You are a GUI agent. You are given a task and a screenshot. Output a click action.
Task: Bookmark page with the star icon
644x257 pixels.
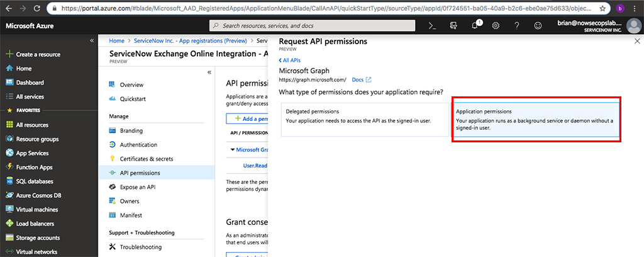click(602, 8)
